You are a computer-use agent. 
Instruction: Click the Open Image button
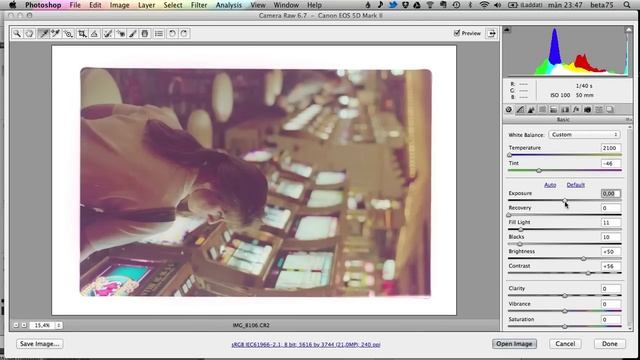click(514, 344)
